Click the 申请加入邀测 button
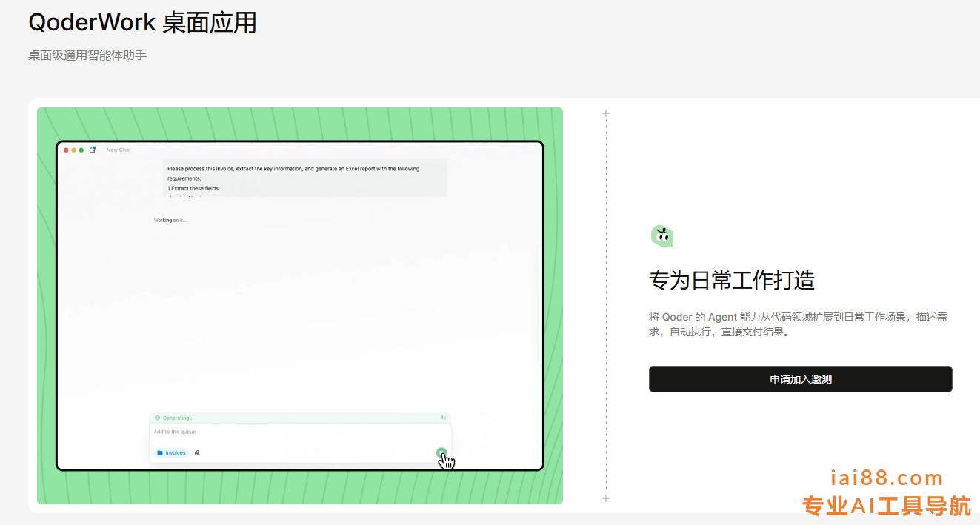 click(800, 379)
